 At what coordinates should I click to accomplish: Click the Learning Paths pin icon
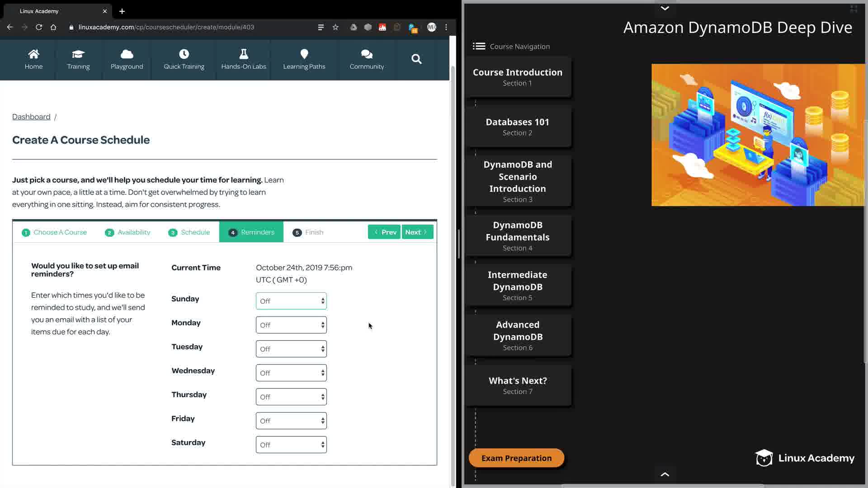pyautogui.click(x=304, y=54)
